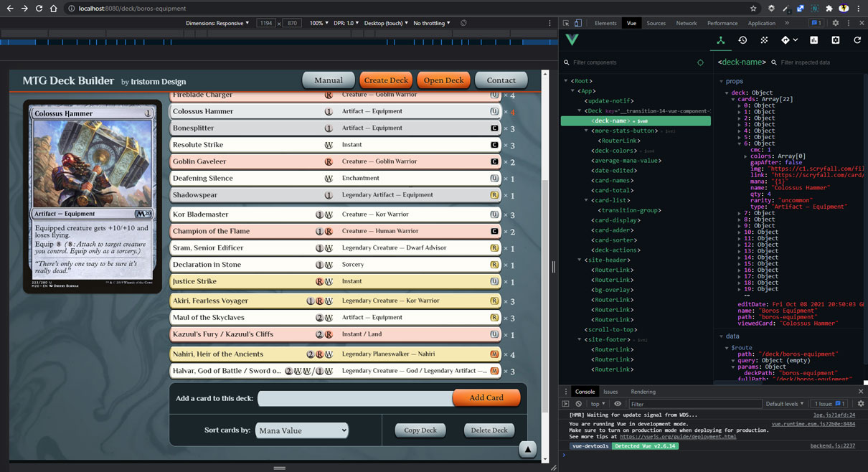Open the Vue performance chart icon
The width and height of the screenshot is (868, 472).
coord(814,40)
